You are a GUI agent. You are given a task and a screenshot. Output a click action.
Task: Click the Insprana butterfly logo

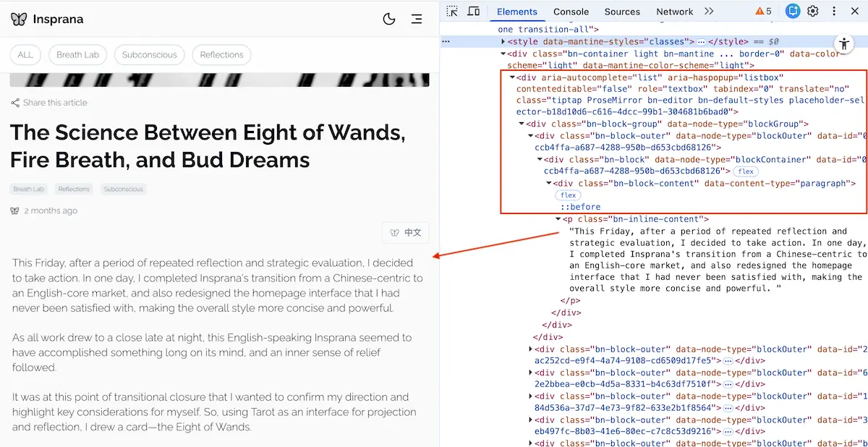(x=19, y=19)
